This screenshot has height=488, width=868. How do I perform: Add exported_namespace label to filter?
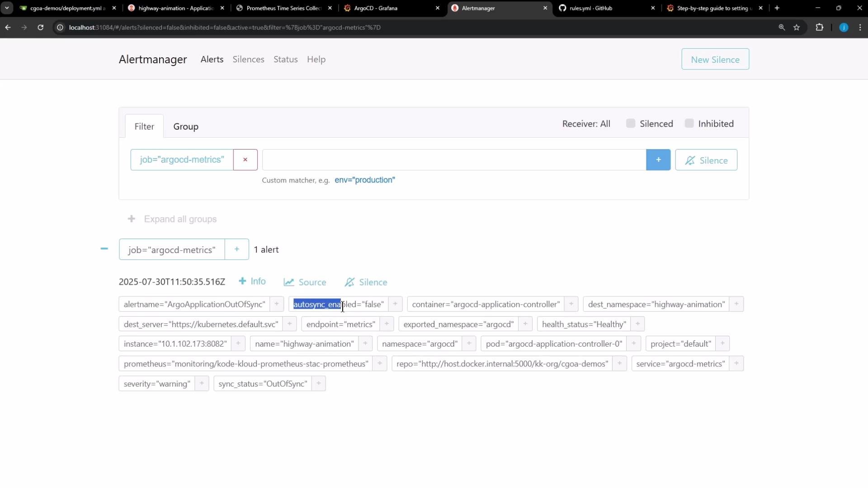(525, 324)
